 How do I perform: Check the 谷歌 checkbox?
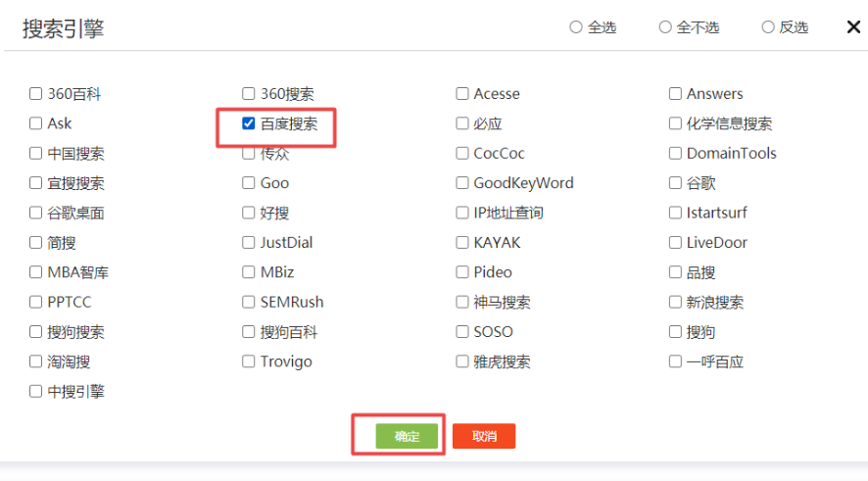pyautogui.click(x=675, y=183)
